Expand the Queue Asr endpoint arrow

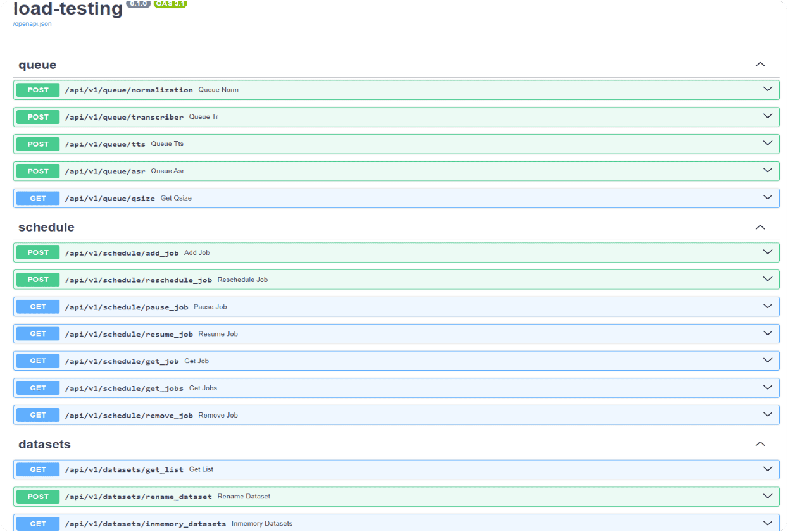tap(767, 171)
